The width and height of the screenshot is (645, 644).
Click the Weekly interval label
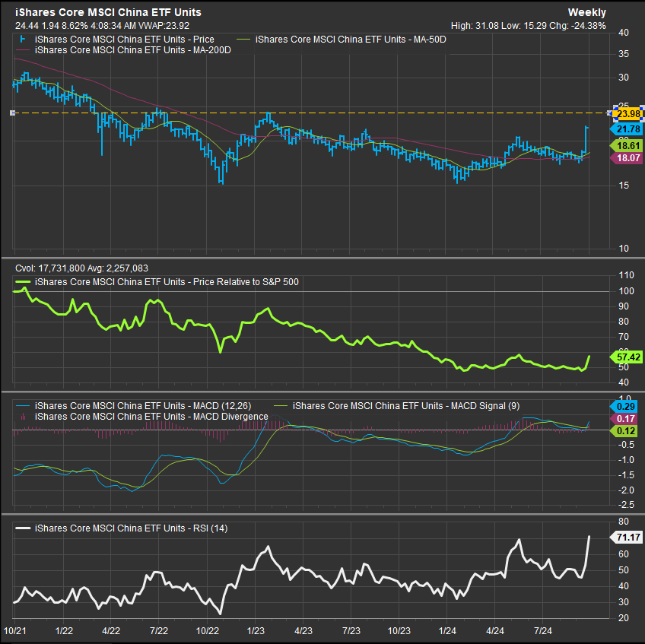(587, 12)
